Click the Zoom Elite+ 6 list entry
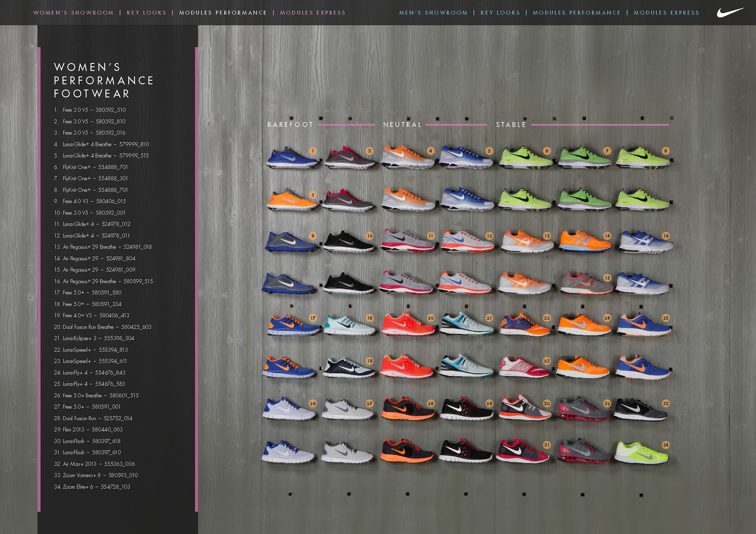 tap(92, 487)
